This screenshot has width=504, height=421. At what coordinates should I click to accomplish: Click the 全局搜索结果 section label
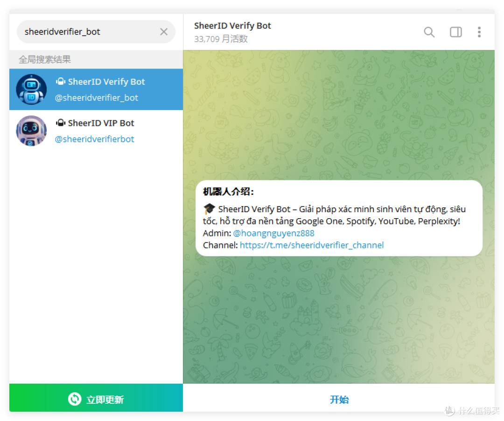[x=45, y=59]
